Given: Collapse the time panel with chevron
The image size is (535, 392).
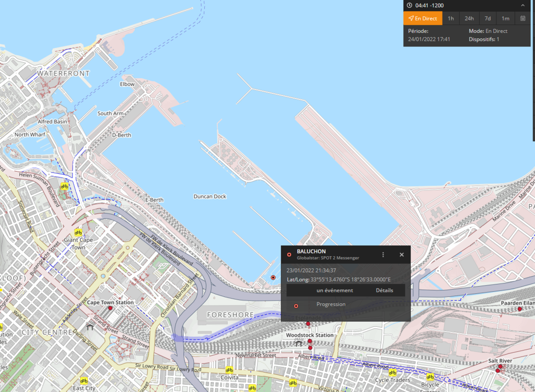Looking at the screenshot, I should coord(522,5).
